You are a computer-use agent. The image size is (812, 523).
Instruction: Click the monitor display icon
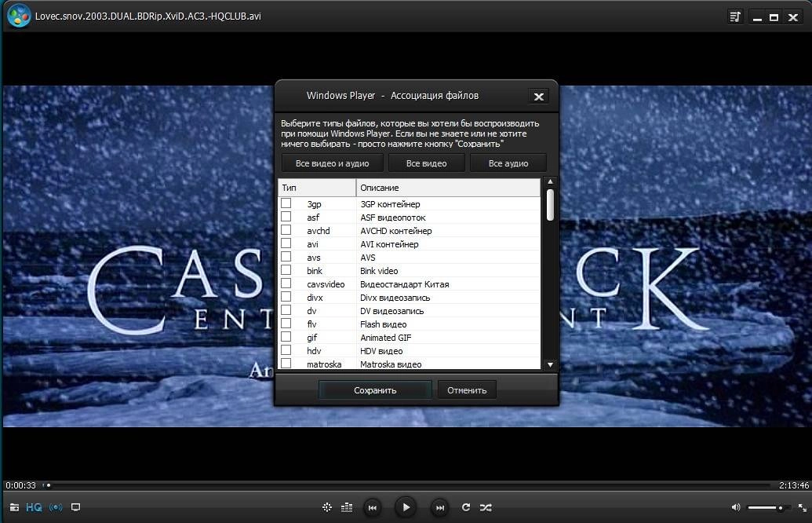[x=75, y=507]
